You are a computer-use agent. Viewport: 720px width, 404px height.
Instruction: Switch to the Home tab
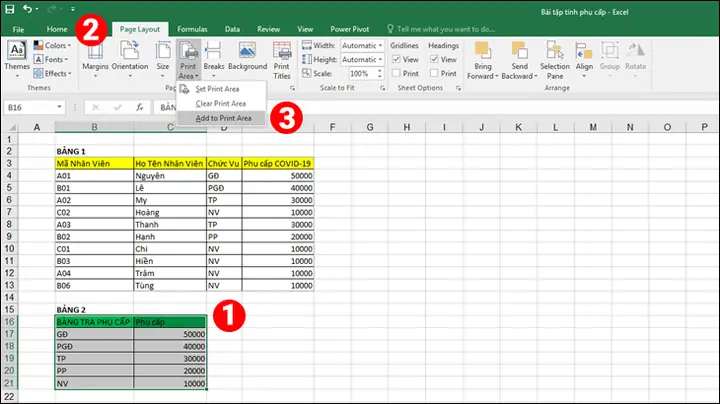click(x=57, y=29)
